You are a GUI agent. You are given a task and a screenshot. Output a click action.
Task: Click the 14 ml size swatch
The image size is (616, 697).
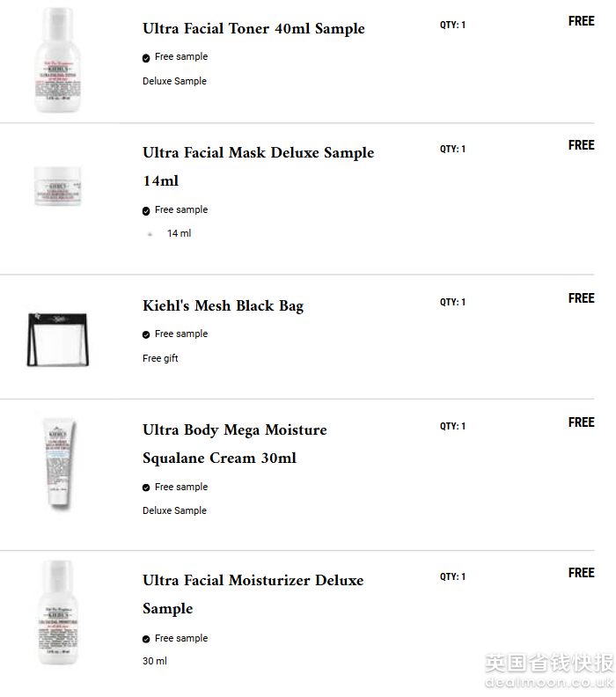(150, 234)
